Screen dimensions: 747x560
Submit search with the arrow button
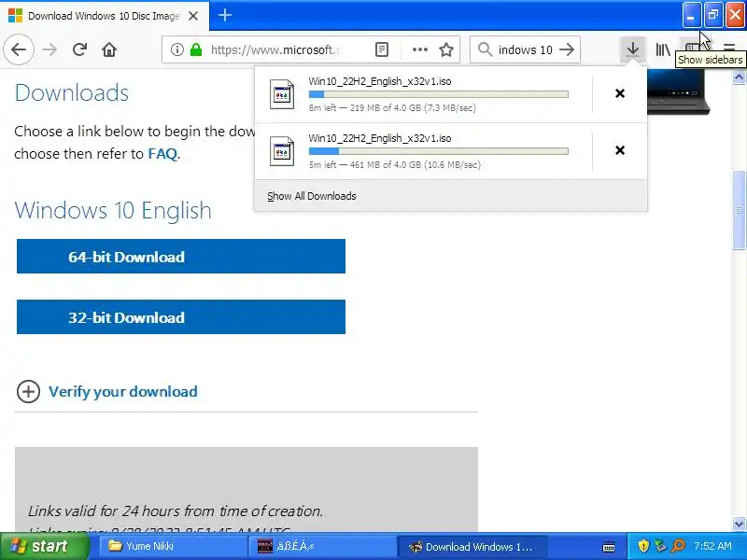(x=567, y=49)
